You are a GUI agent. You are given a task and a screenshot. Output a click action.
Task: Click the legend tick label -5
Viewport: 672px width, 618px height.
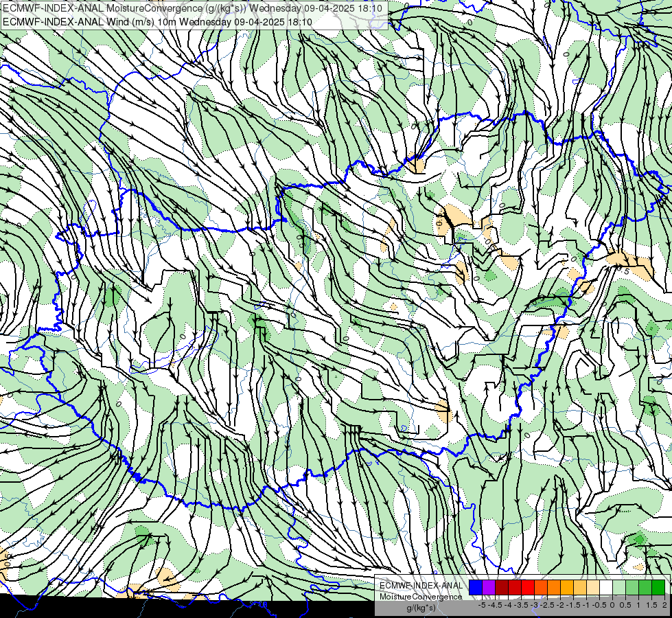(482, 605)
